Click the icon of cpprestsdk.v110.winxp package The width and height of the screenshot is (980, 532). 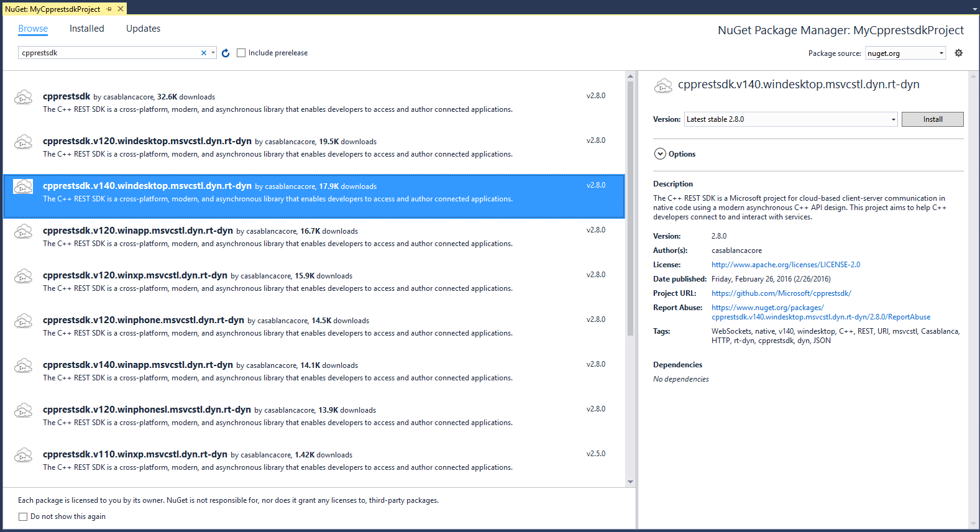coord(24,455)
